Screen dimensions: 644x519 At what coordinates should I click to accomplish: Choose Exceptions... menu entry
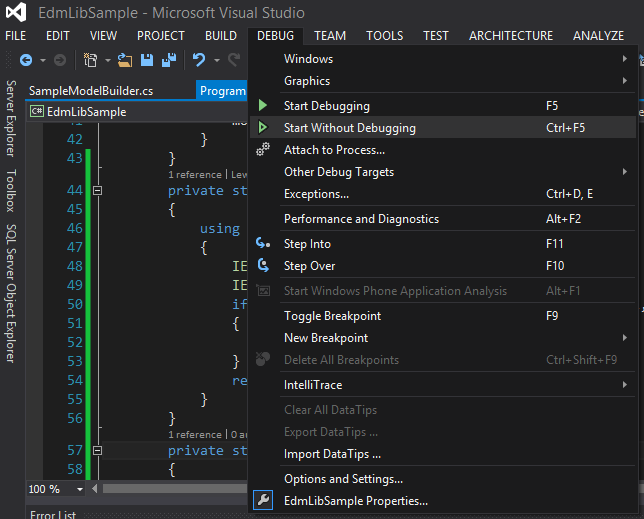(x=443, y=194)
